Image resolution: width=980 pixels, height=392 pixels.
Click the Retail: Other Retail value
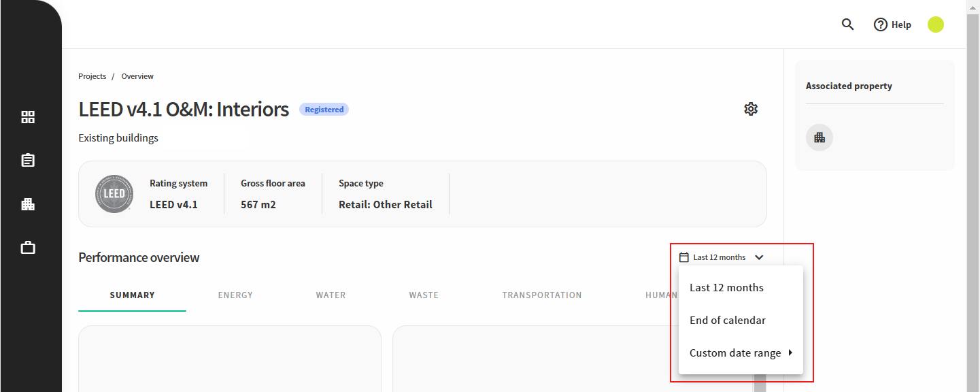tap(386, 204)
